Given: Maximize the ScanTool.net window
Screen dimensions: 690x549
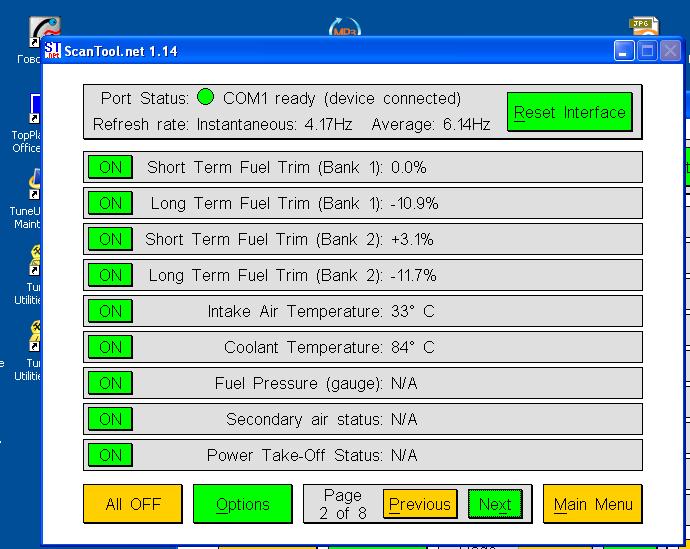Looking at the screenshot, I should [x=647, y=51].
